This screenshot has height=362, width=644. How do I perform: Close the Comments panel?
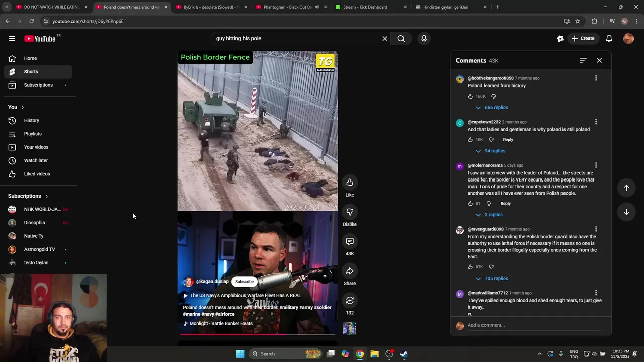click(x=599, y=60)
